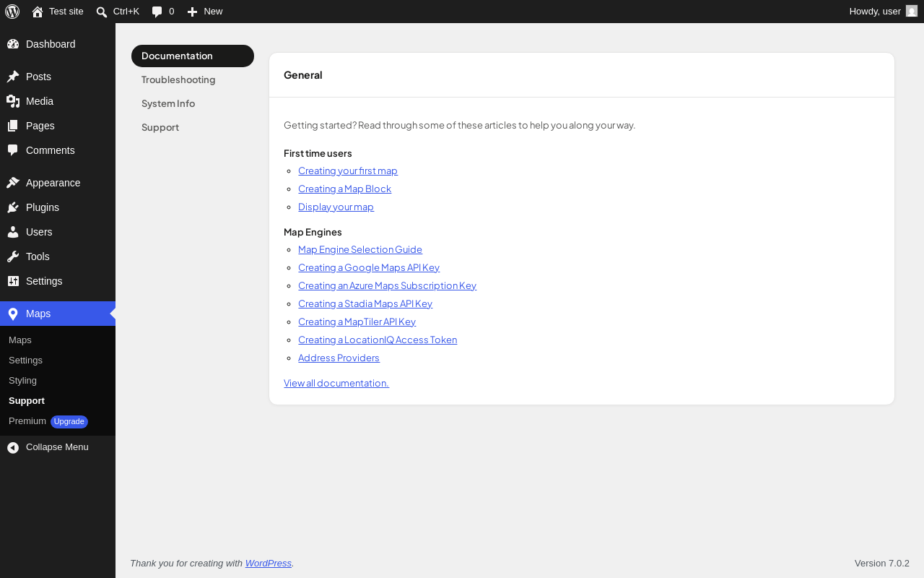Click the user avatar in admin bar
Screen dimensions: 924x578
coord(912,11)
